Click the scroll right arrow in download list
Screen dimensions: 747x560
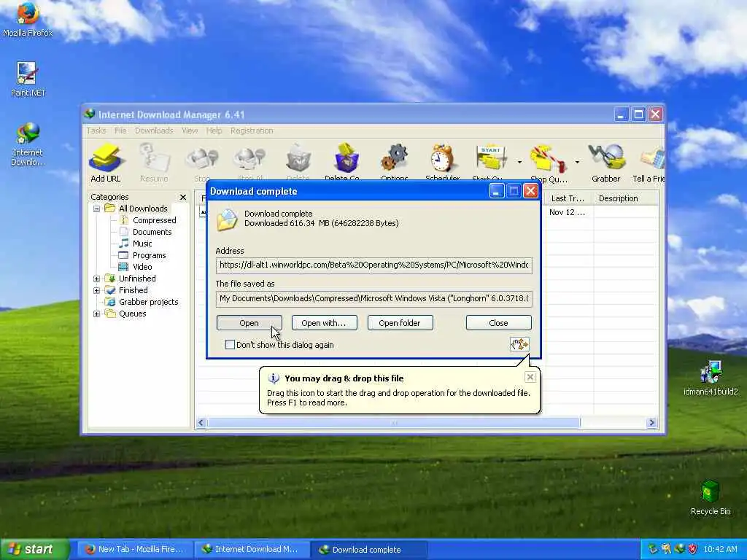pyautogui.click(x=651, y=422)
